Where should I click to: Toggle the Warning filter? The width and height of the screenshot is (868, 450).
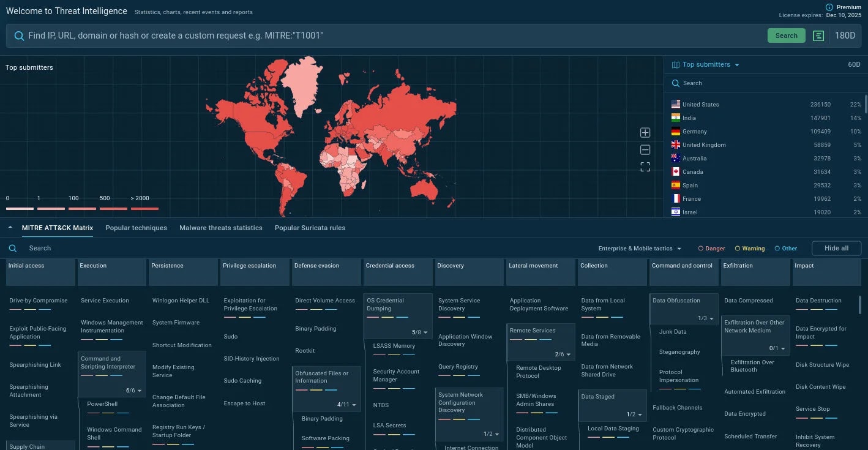click(x=750, y=249)
